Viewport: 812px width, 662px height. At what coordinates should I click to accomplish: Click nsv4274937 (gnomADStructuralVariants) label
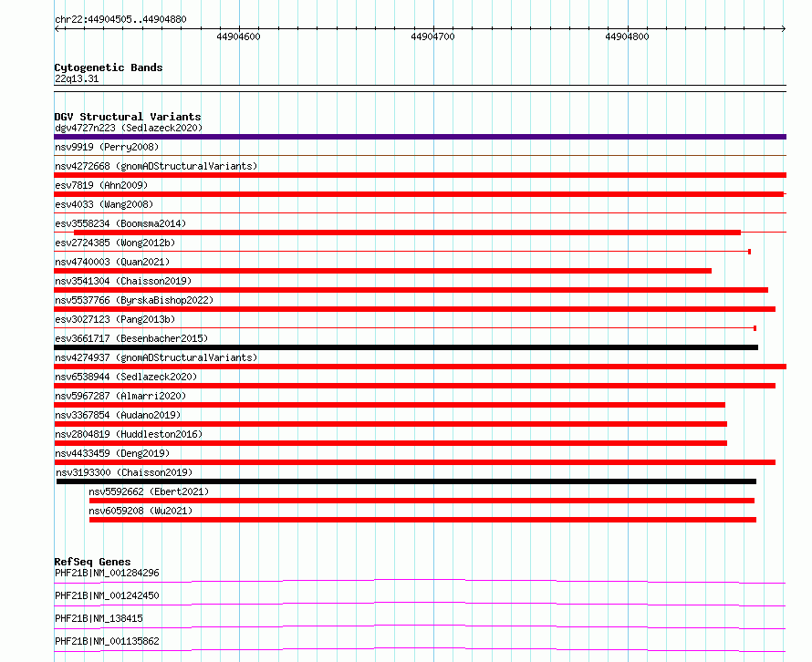[156, 357]
